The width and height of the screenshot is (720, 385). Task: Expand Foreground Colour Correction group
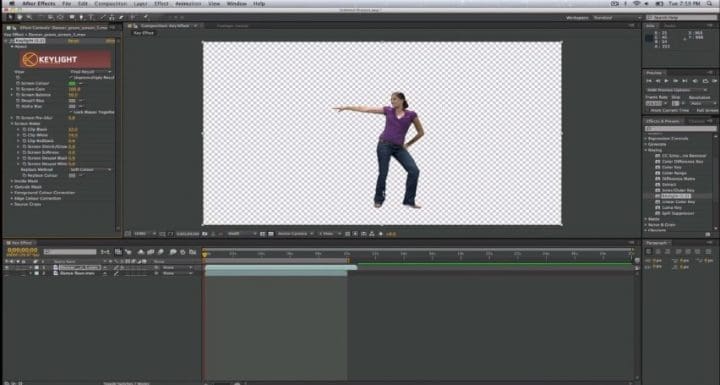(x=12, y=192)
